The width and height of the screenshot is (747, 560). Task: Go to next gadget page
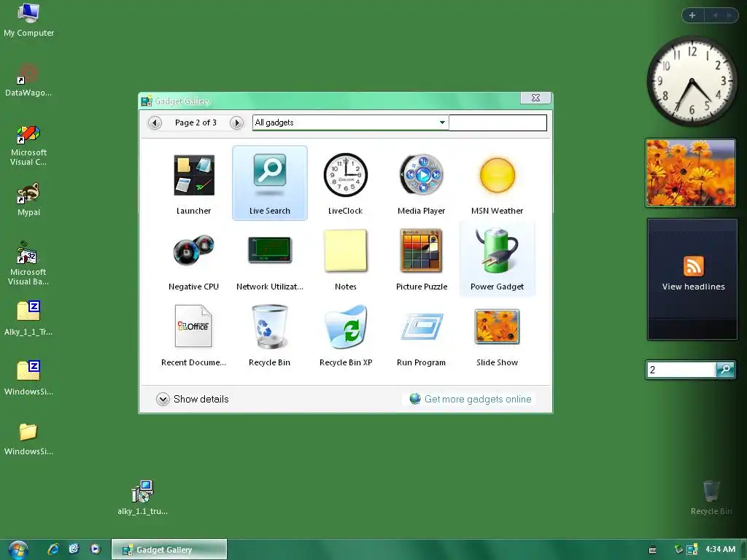(237, 122)
